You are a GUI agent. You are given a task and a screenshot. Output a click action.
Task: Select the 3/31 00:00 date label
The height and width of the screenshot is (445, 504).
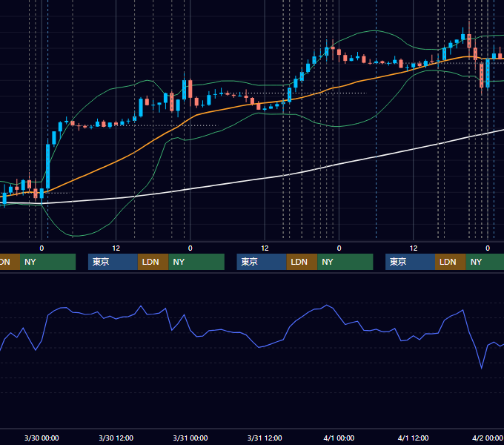coord(190,438)
